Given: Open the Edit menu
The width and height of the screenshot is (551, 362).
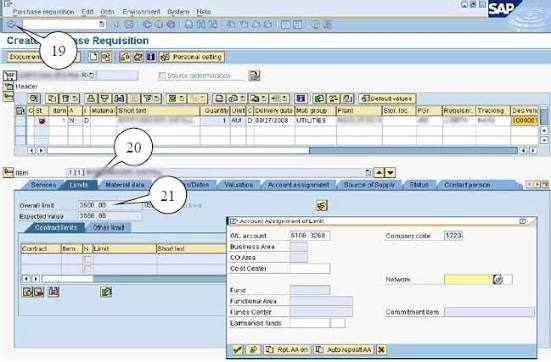Looking at the screenshot, I should (x=87, y=12).
